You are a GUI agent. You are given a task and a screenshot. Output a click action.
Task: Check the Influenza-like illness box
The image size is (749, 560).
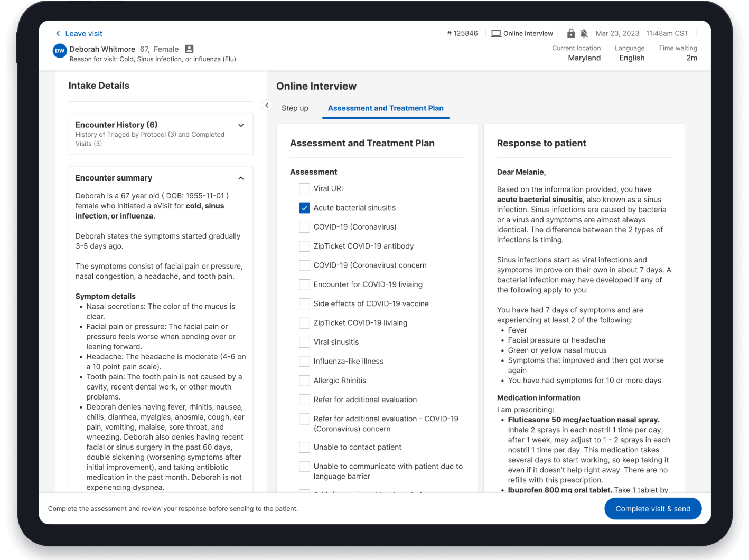point(304,361)
